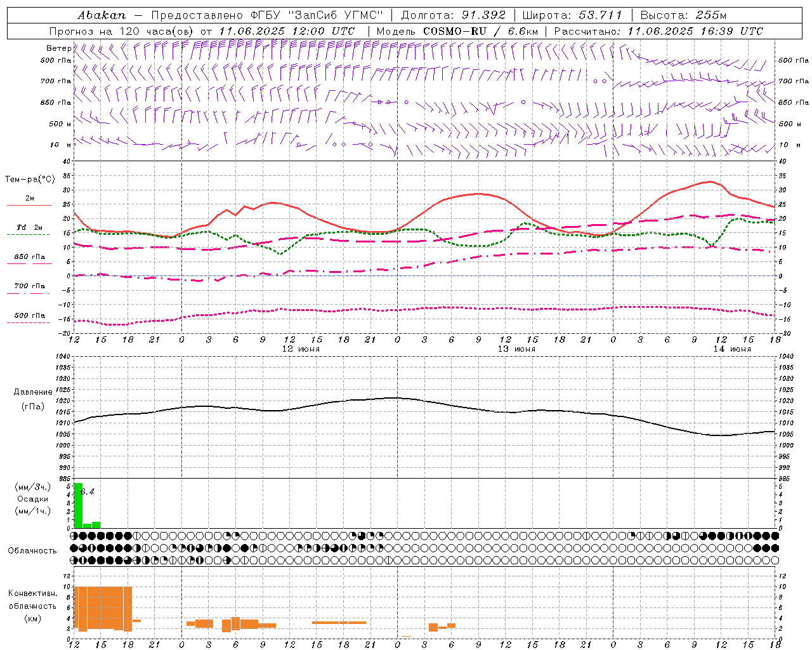Click the "(км)" unit in convective panel
Viewport: 812px width, 650px height.
click(x=32, y=618)
